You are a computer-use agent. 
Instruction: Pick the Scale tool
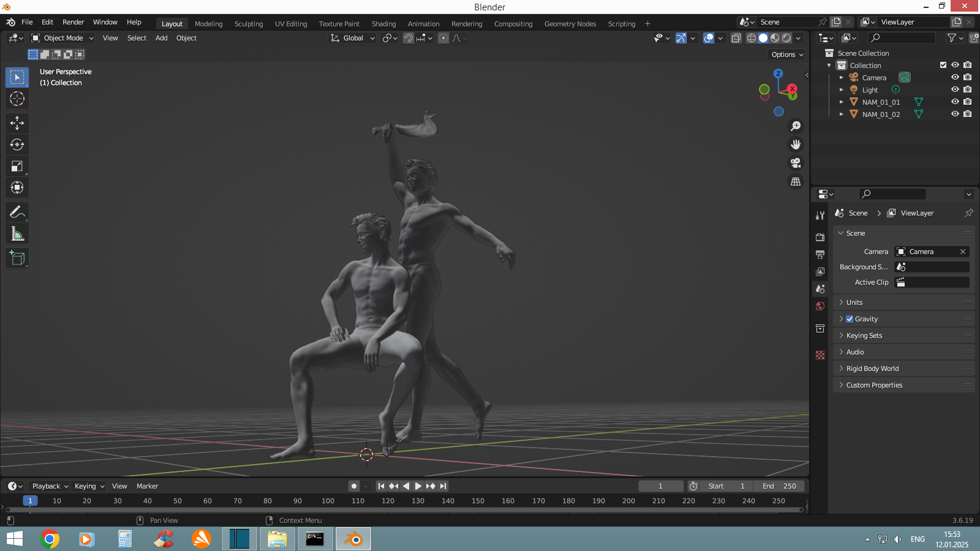pos(17,166)
